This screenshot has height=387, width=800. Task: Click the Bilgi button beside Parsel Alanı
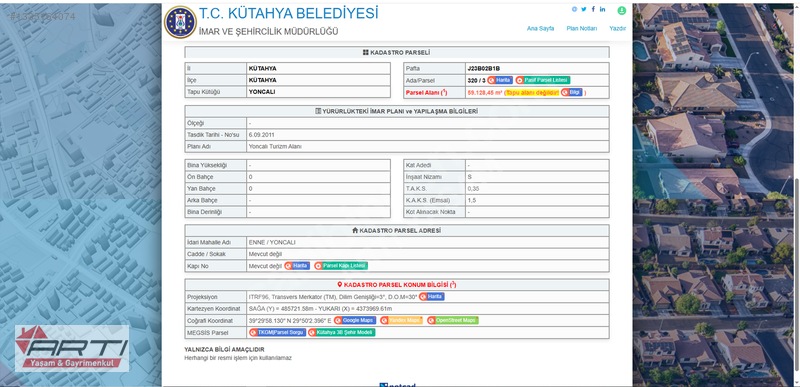(x=571, y=92)
